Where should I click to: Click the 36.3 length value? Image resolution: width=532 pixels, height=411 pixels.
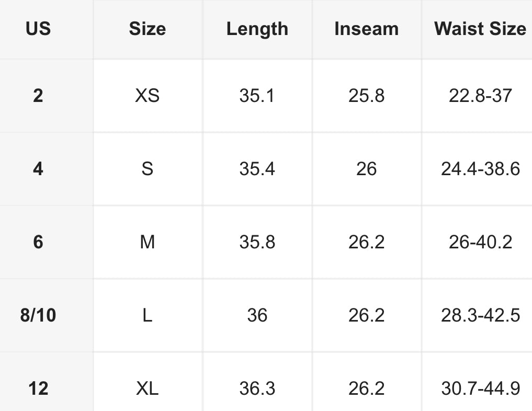point(257,389)
